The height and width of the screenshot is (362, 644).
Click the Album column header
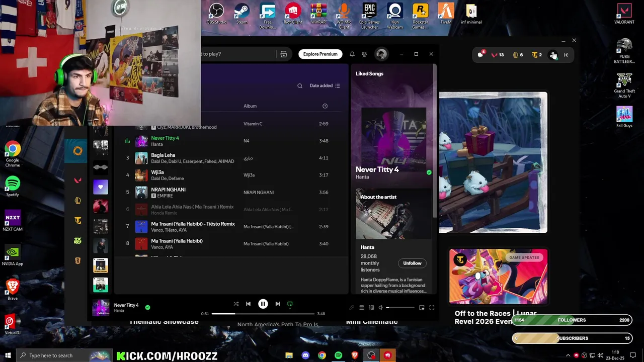pyautogui.click(x=250, y=106)
